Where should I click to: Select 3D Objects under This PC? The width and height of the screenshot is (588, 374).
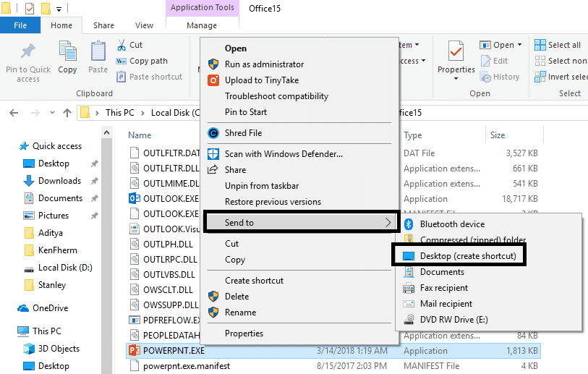point(59,349)
